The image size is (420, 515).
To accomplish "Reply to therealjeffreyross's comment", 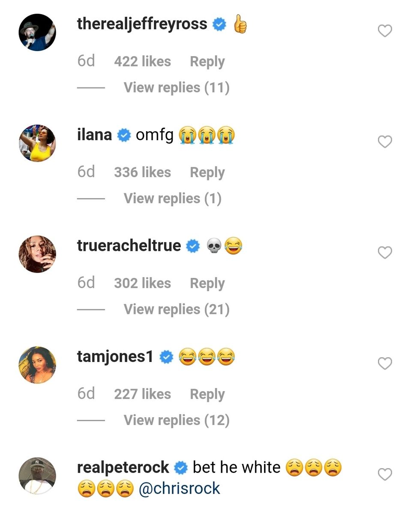I will point(207,62).
